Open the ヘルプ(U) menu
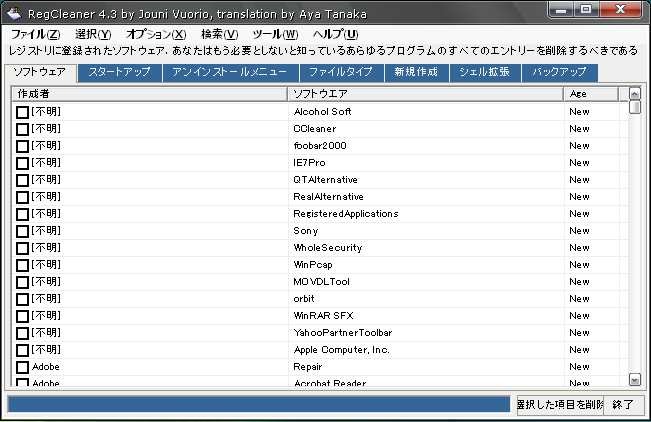The width and height of the screenshot is (651, 422). pyautogui.click(x=335, y=34)
